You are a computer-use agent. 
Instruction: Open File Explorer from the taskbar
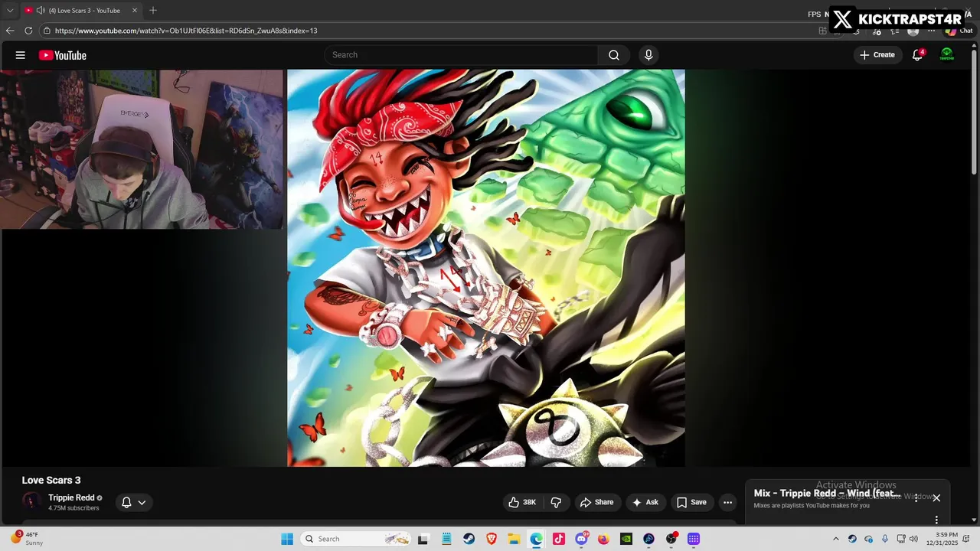514,539
